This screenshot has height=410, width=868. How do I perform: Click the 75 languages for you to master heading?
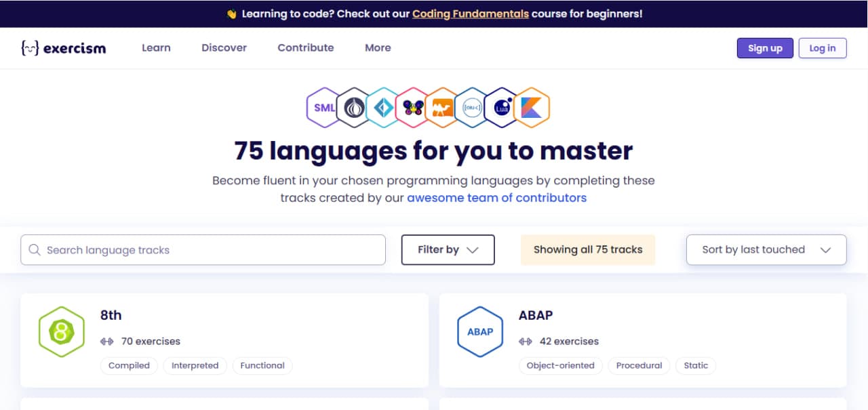[433, 151]
